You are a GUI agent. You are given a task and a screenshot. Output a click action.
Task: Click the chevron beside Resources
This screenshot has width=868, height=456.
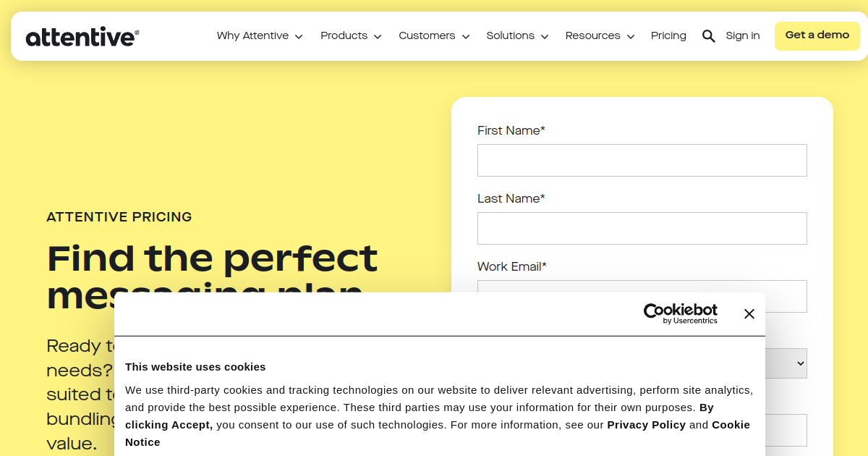click(631, 37)
